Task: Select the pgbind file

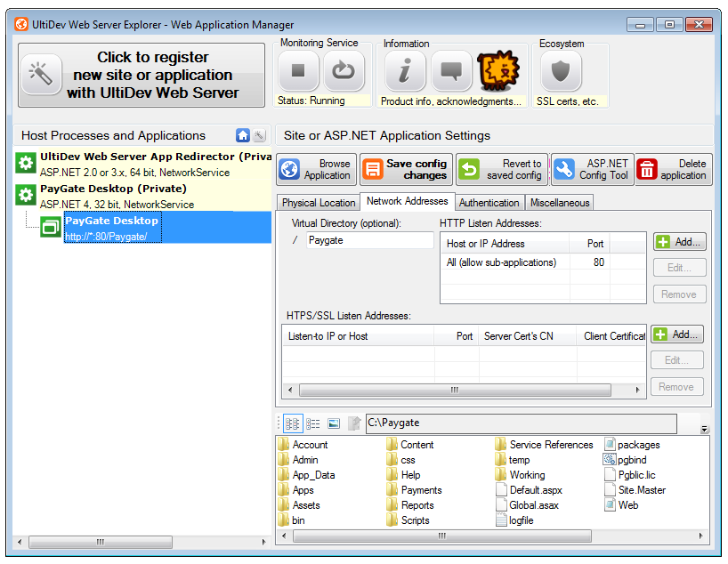Action: tap(625, 460)
